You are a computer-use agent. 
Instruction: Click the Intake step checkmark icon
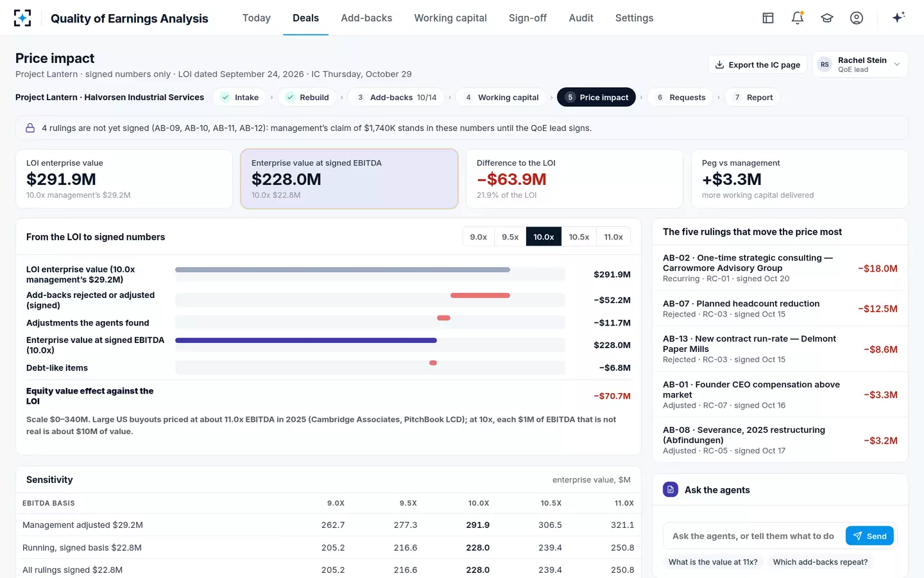click(x=225, y=98)
